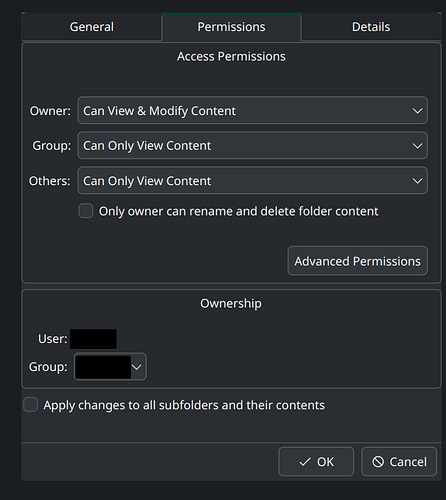Click the checkmark icon on OK
The image size is (446, 500).
click(x=305, y=462)
